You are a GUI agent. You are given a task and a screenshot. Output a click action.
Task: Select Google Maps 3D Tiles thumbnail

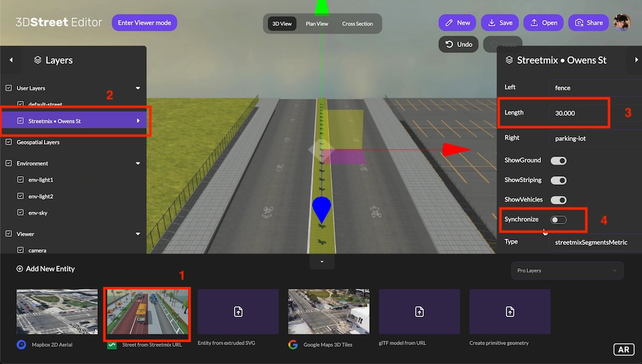tap(329, 311)
